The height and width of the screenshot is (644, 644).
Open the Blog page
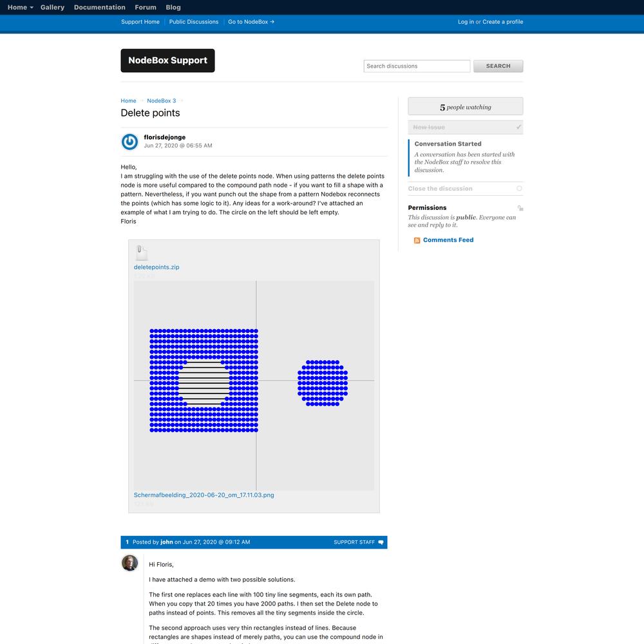pos(173,7)
